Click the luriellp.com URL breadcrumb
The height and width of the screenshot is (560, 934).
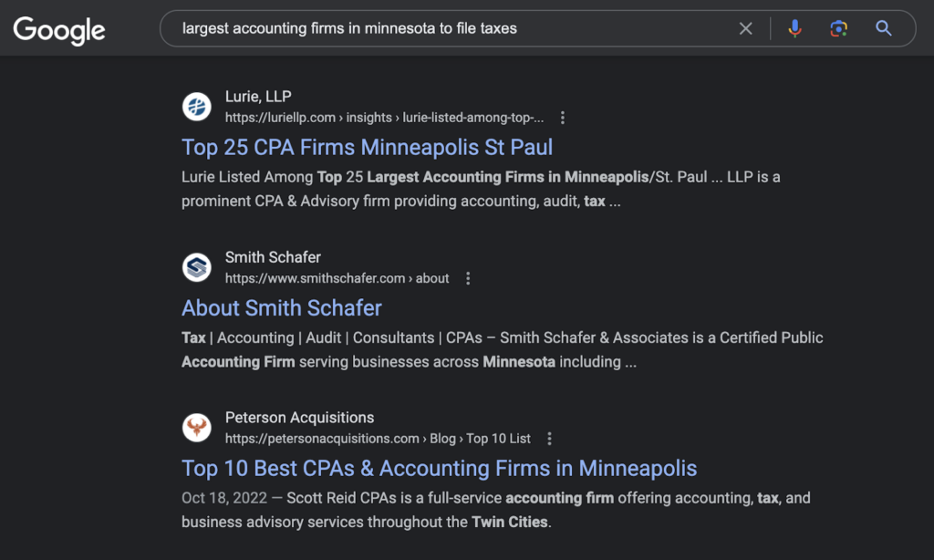(x=384, y=118)
